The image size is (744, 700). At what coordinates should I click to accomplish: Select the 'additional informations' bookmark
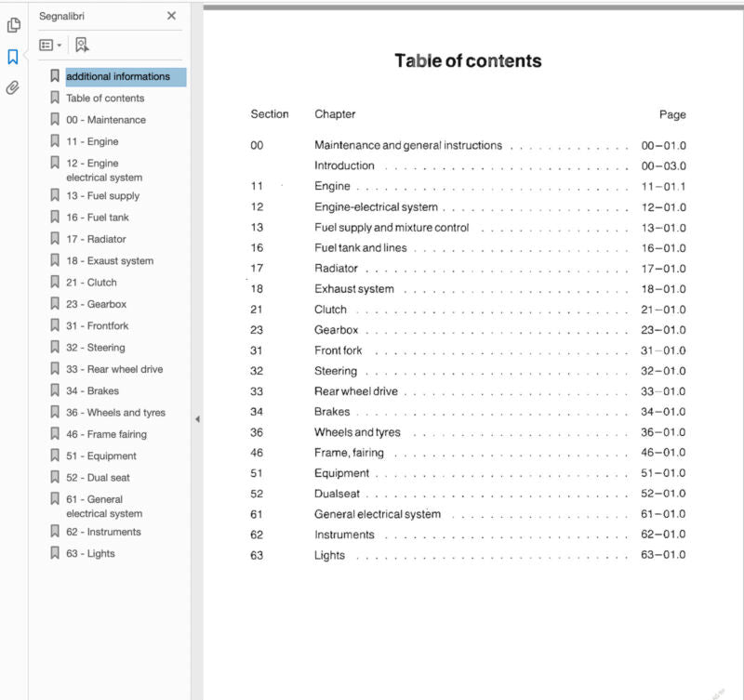click(x=118, y=76)
